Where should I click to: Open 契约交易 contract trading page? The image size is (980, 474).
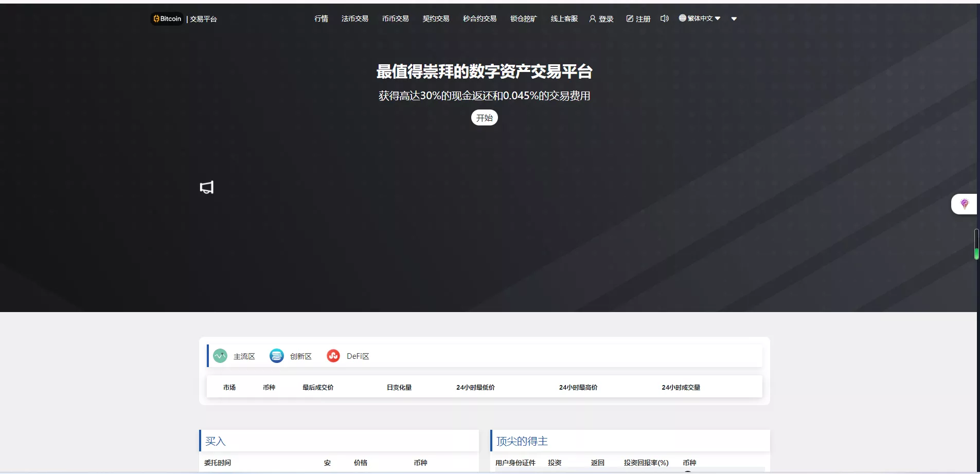point(436,19)
